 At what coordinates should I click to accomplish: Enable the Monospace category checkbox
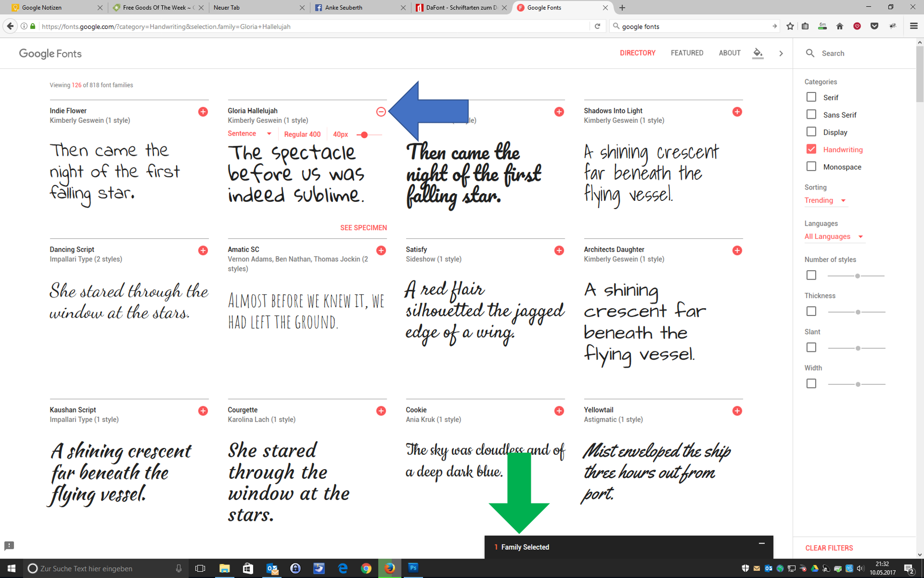(811, 166)
